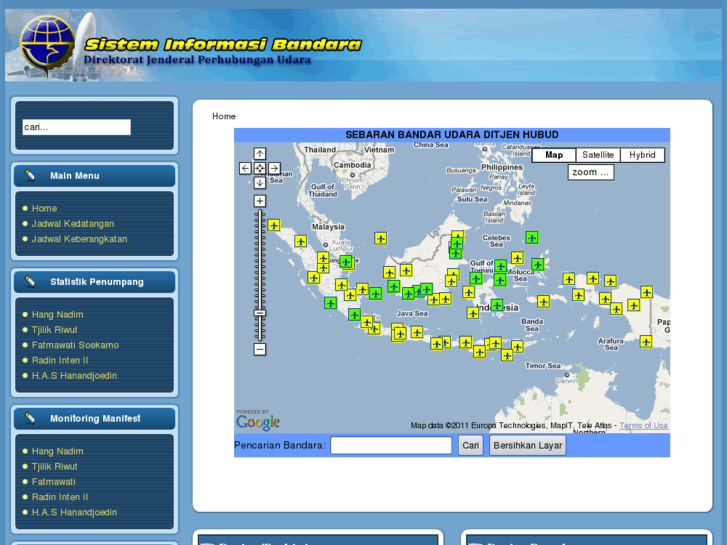727x545 pixels.
Task: Open Fatmawati under Monitoring Manifest
Action: pyautogui.click(x=53, y=482)
